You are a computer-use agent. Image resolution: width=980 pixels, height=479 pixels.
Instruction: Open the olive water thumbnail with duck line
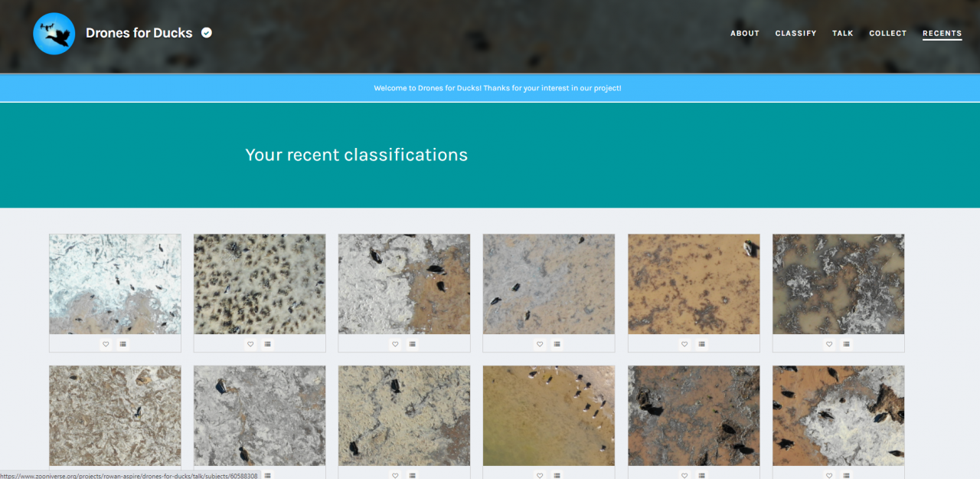[x=549, y=415]
